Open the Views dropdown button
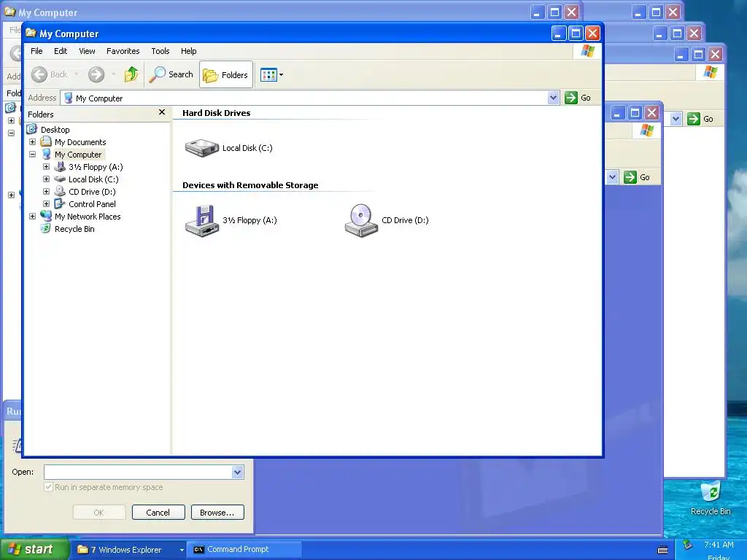 pos(271,75)
